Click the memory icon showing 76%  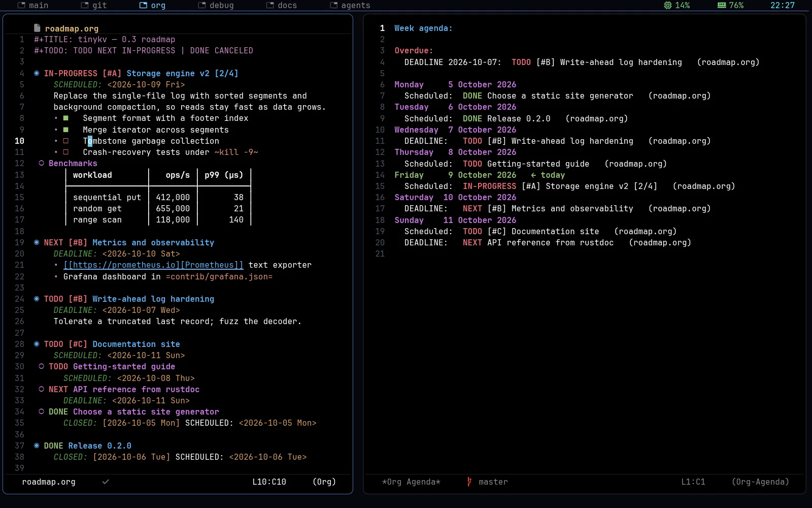point(722,5)
